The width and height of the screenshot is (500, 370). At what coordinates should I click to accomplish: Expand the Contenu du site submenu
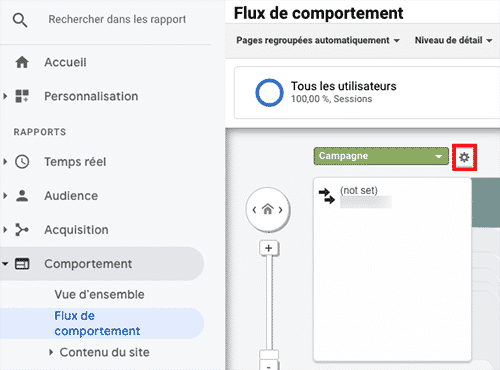coord(51,352)
